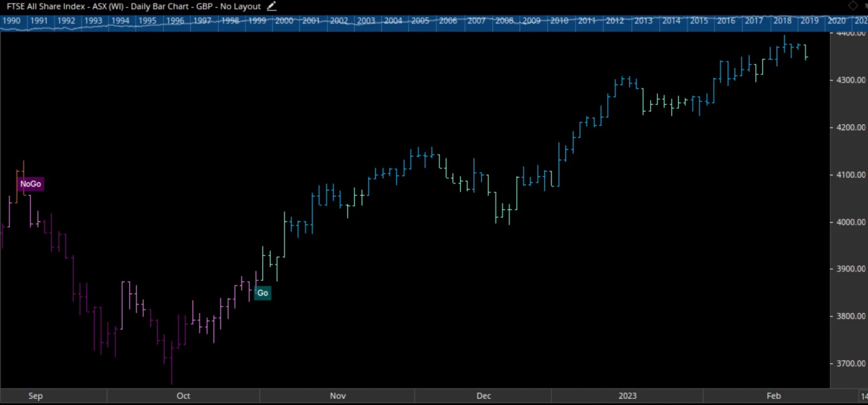
Task: Jump to 2000 in the year navigator
Action: (x=284, y=21)
